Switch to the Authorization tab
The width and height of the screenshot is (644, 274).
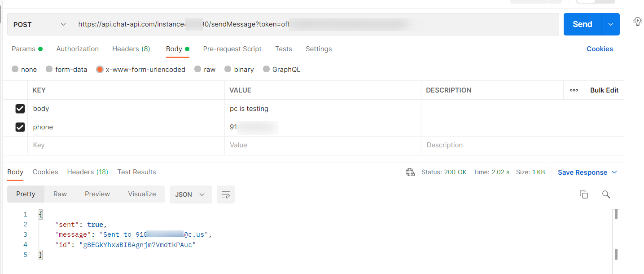[x=77, y=49]
